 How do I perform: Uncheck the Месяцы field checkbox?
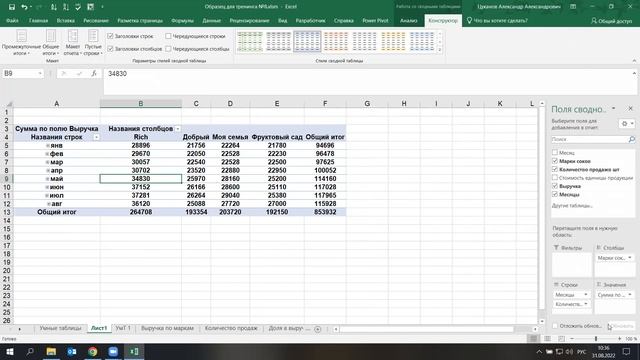coord(555,194)
